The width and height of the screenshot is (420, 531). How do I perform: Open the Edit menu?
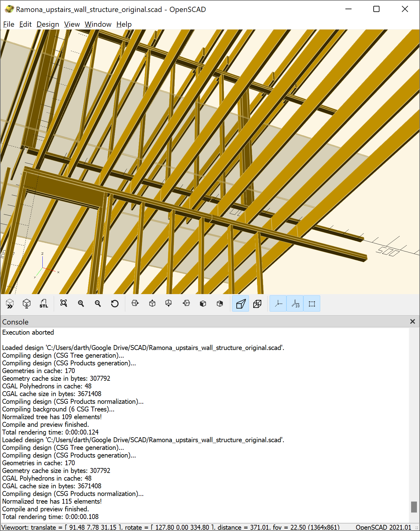point(25,24)
